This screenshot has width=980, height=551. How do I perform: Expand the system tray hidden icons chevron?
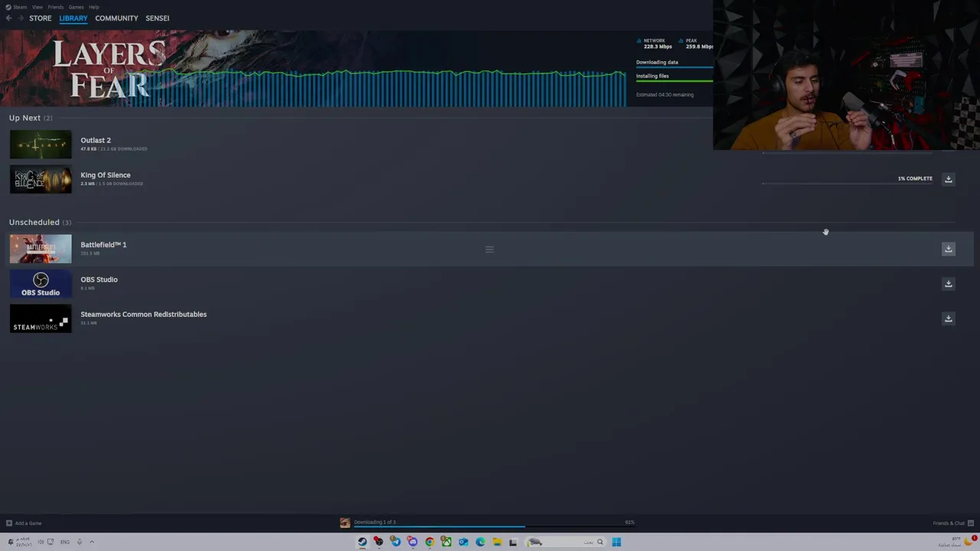click(92, 542)
